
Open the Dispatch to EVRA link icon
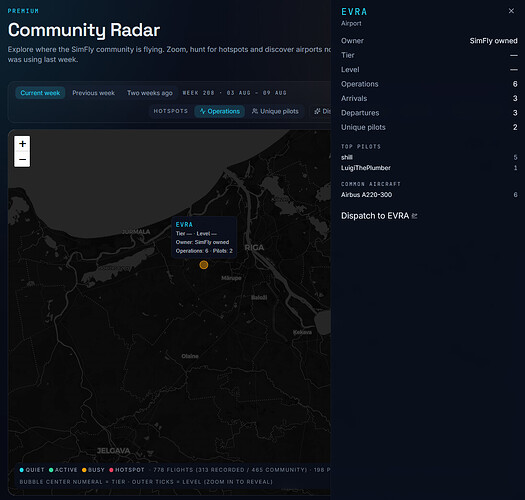415,216
